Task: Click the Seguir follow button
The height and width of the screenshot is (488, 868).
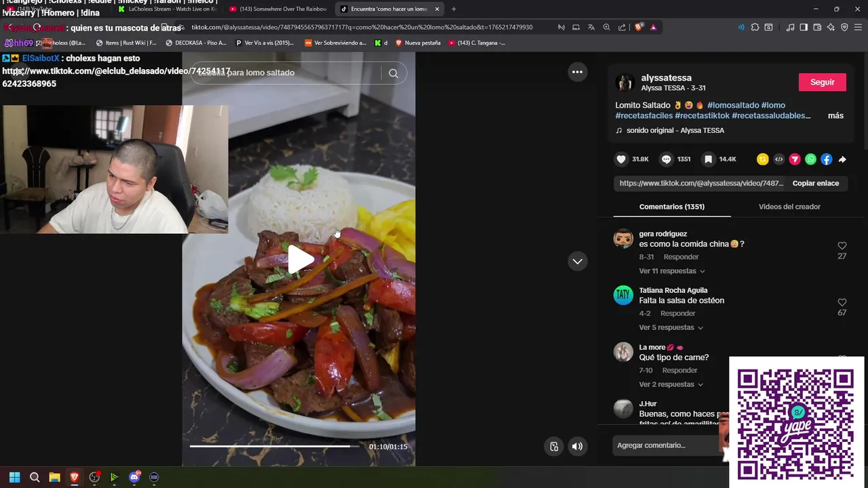Action: click(x=823, y=82)
